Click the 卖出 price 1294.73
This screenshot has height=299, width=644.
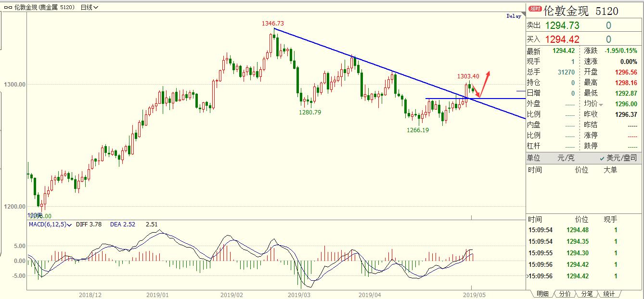tap(562, 25)
